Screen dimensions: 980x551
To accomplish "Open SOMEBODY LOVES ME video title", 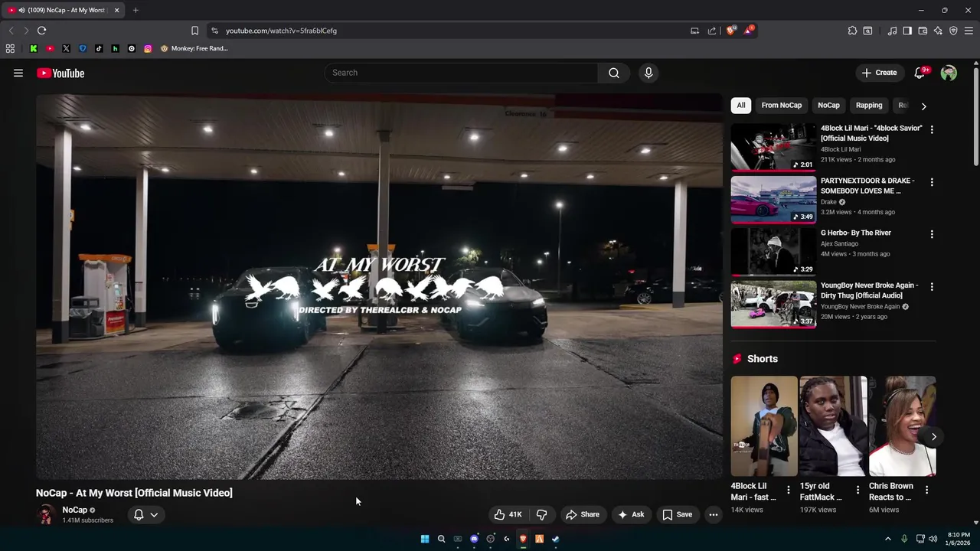I will pyautogui.click(x=867, y=186).
